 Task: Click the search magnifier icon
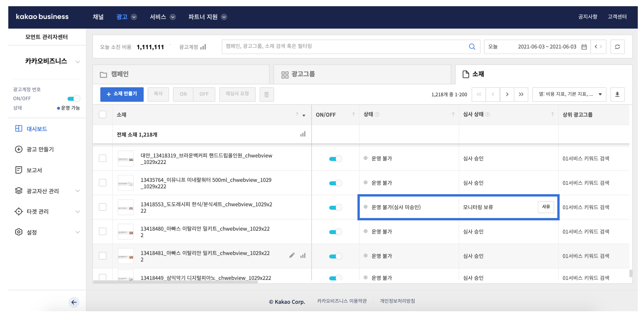[472, 47]
